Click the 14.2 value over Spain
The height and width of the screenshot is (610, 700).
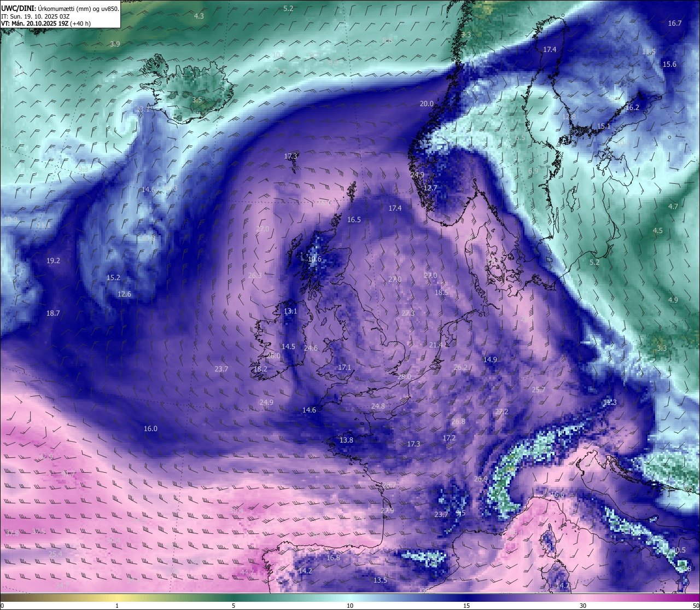click(305, 571)
